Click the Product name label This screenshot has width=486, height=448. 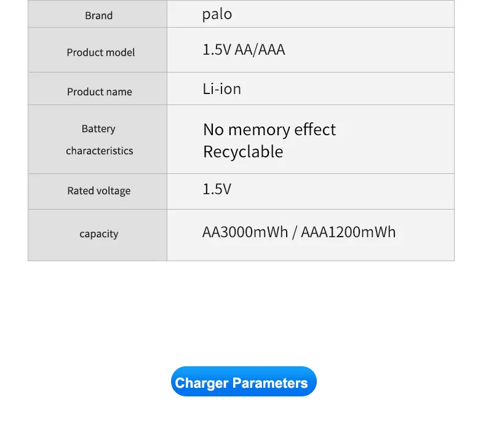tap(99, 92)
